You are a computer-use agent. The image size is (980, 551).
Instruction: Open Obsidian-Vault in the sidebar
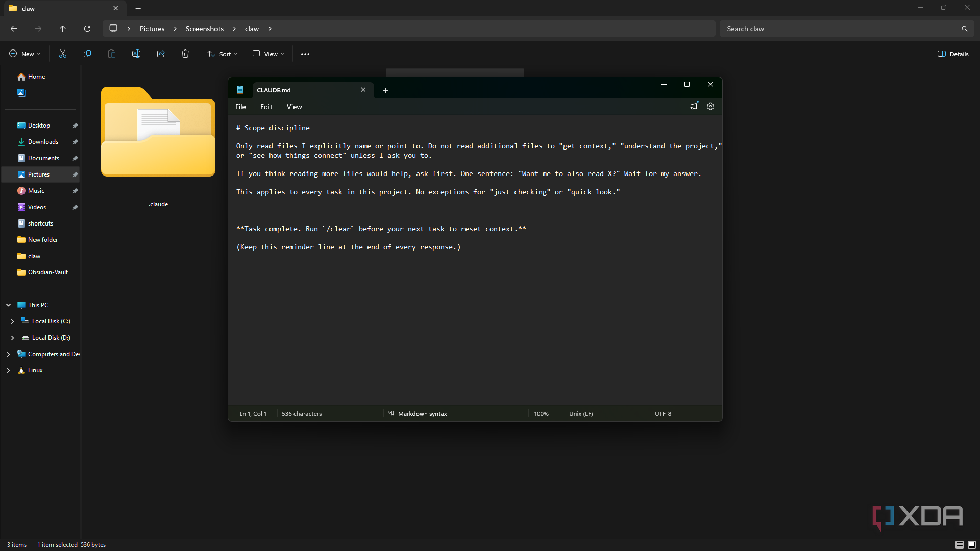pyautogui.click(x=42, y=272)
